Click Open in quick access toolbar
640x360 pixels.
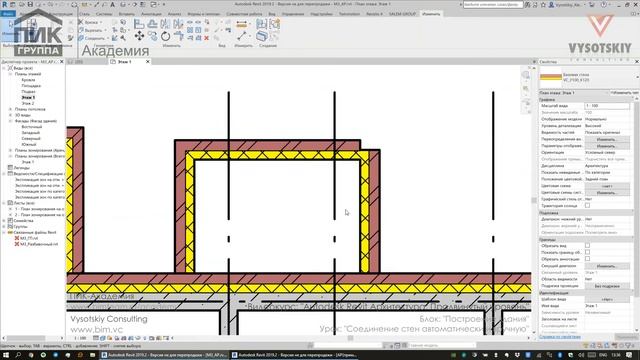point(22,4)
